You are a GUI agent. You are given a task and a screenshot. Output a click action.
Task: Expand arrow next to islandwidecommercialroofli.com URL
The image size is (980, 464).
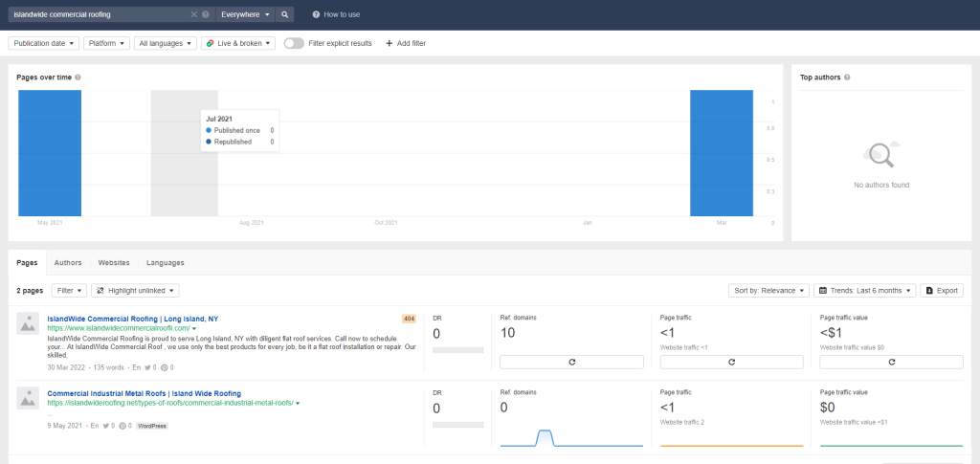(x=194, y=328)
